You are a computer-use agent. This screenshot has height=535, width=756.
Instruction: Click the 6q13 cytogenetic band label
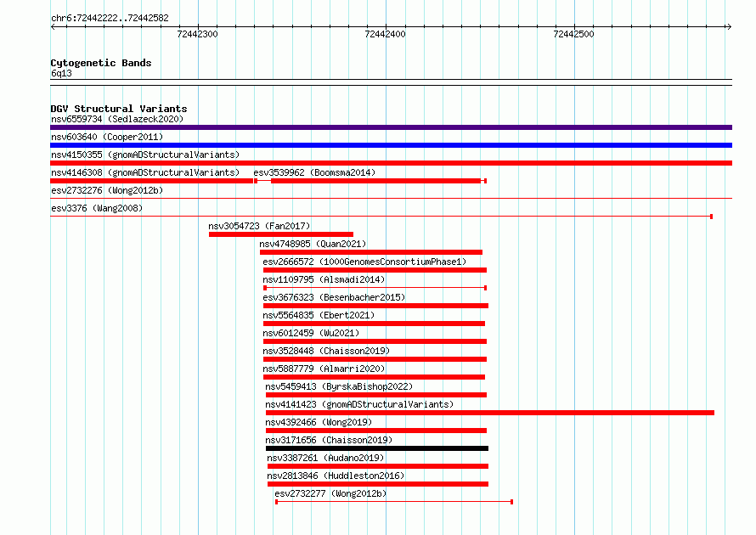(x=61, y=73)
